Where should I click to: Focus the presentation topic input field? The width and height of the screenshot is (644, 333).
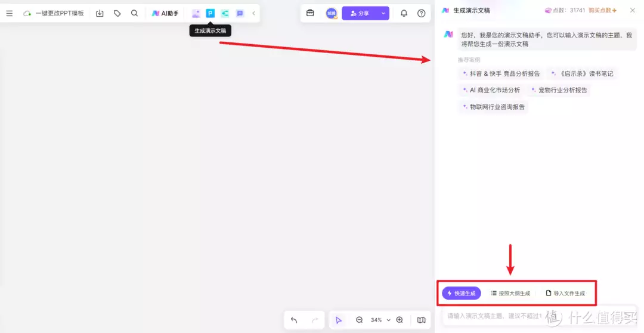(539, 316)
